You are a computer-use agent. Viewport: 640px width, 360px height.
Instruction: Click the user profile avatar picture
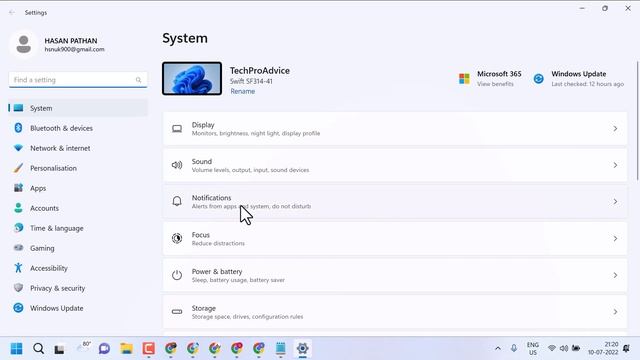click(23, 44)
